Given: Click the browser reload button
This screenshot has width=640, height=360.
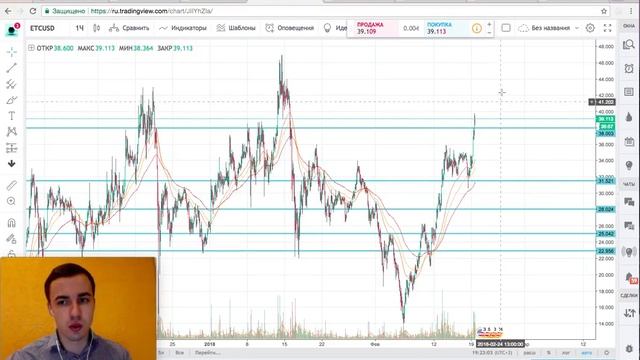Looking at the screenshot, I should [33, 11].
